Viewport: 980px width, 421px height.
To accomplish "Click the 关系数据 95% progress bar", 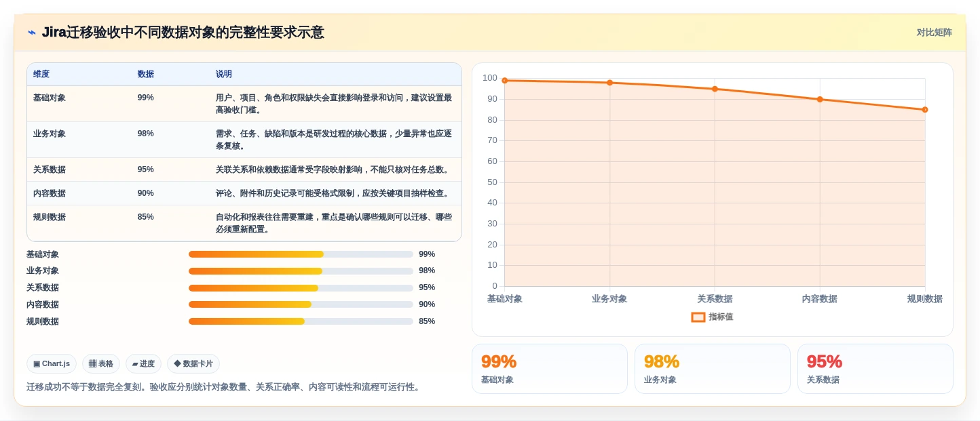I will 301,287.
